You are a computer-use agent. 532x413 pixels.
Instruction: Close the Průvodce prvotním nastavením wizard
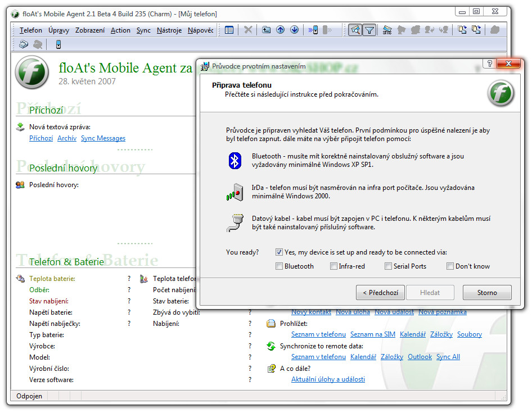coord(508,63)
